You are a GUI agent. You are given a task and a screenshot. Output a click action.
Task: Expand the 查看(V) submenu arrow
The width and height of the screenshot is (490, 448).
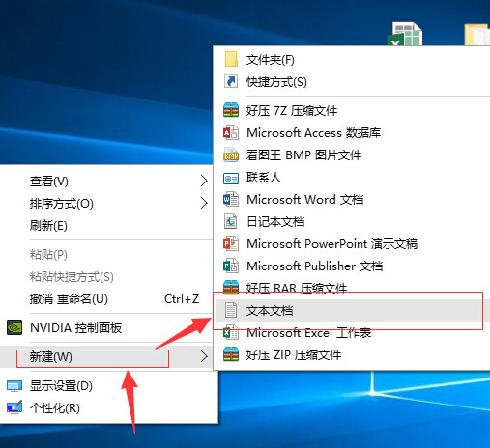[x=204, y=181]
